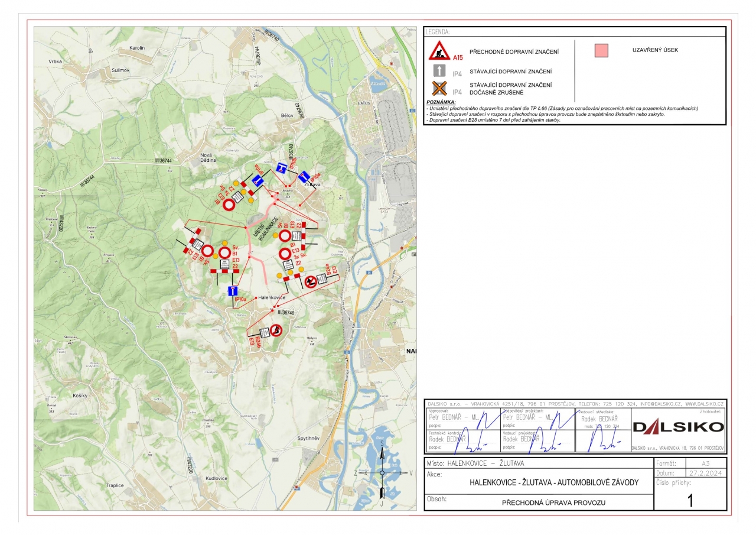This screenshot has height=535, width=756.
Task: Click the PŘECHODNÁ ÚPRAVA PROVOZU content title
Action: [554, 503]
